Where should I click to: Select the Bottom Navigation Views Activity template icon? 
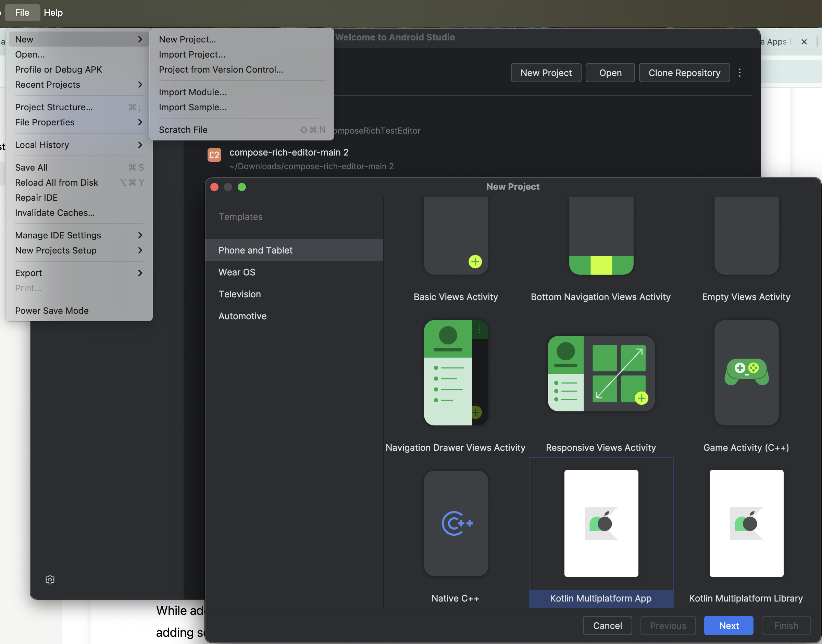[601, 236]
